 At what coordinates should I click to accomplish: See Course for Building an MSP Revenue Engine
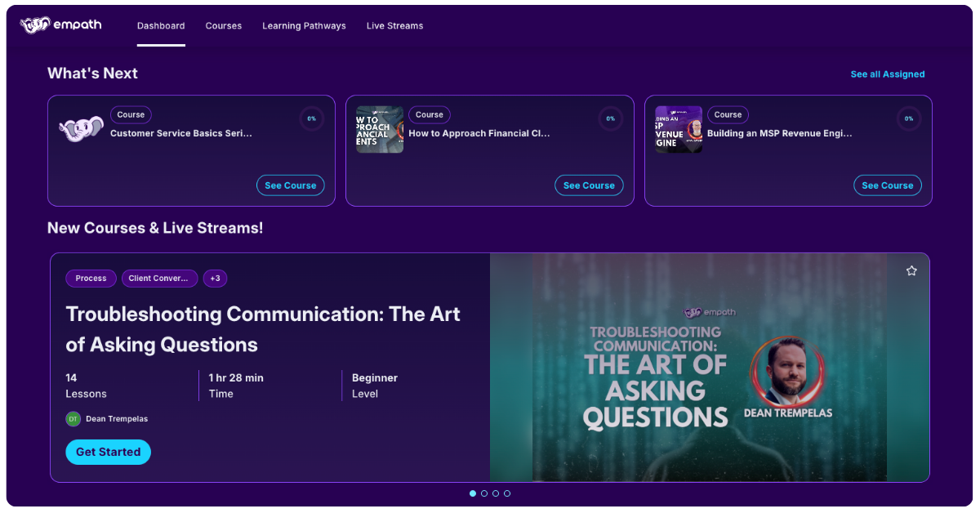pyautogui.click(x=887, y=185)
